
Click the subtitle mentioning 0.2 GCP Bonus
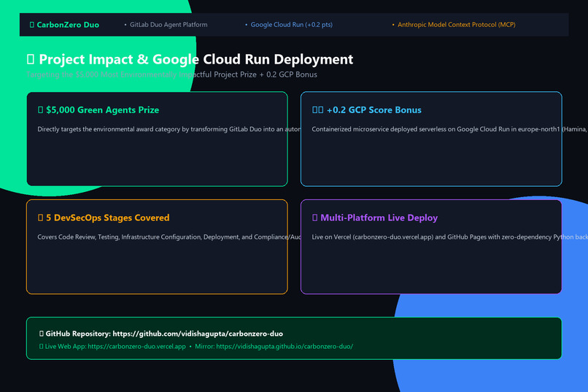(x=171, y=74)
